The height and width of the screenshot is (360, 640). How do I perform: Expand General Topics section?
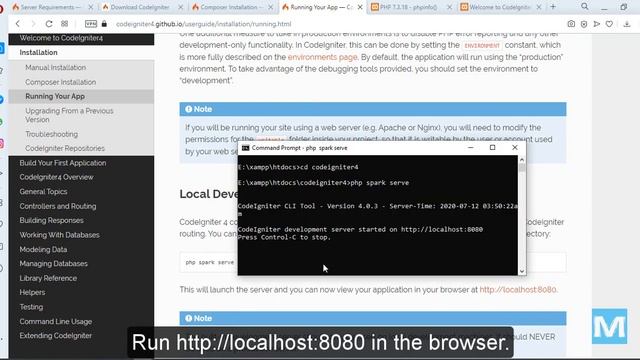pyautogui.click(x=43, y=191)
